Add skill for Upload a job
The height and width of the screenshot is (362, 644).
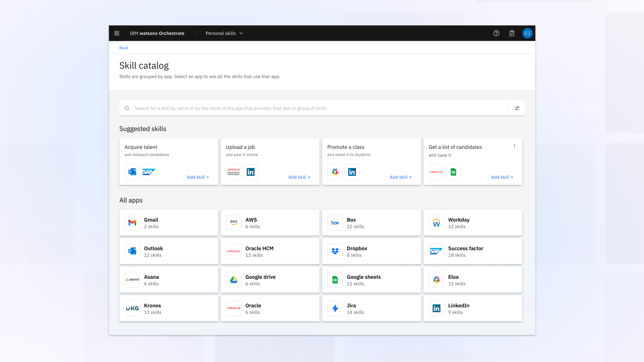tap(299, 177)
